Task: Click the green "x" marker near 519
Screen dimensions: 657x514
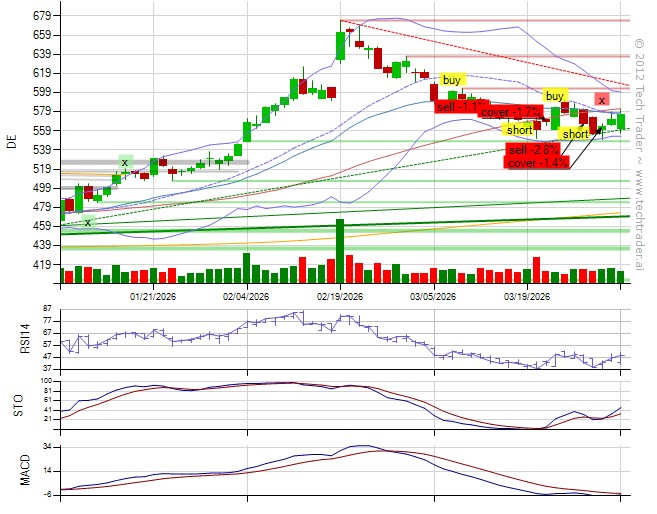Action: pos(125,162)
